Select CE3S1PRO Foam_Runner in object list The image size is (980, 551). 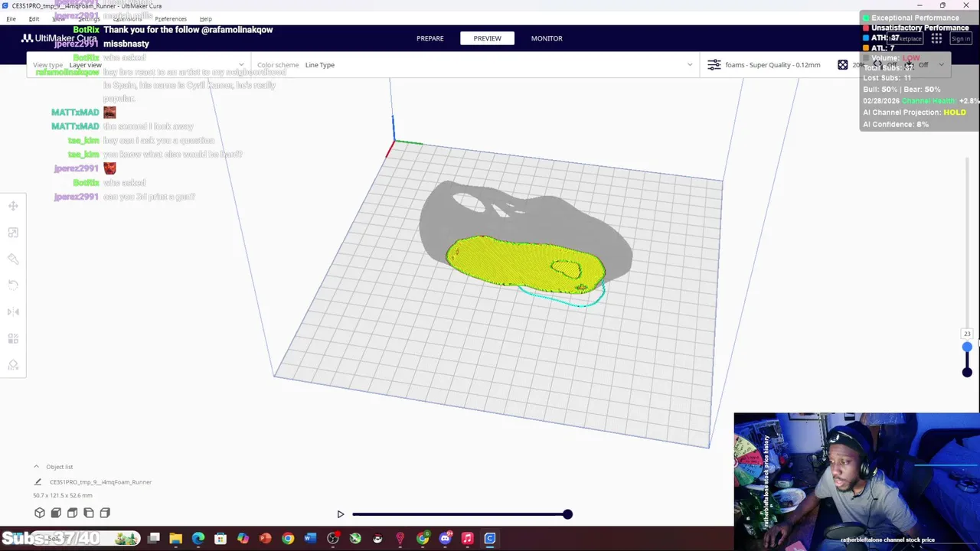(x=100, y=482)
